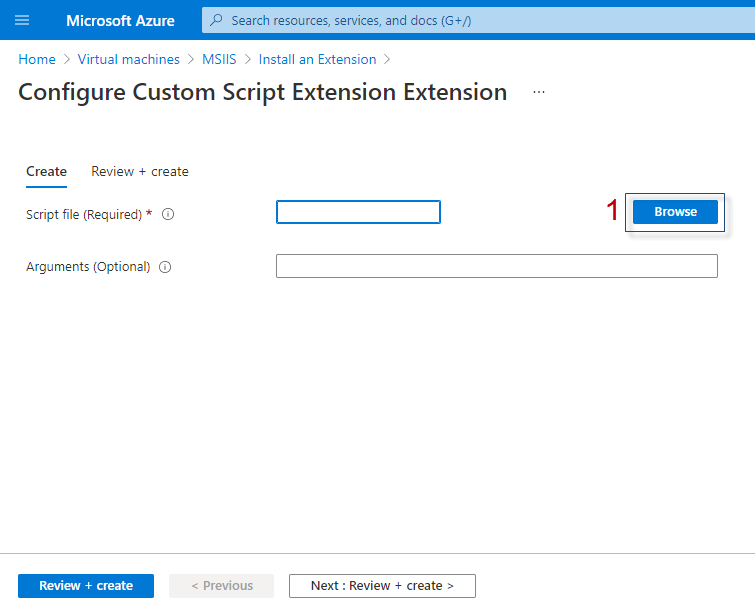Click Next : Review + create button
This screenshot has width=755, height=612.
pyautogui.click(x=382, y=586)
